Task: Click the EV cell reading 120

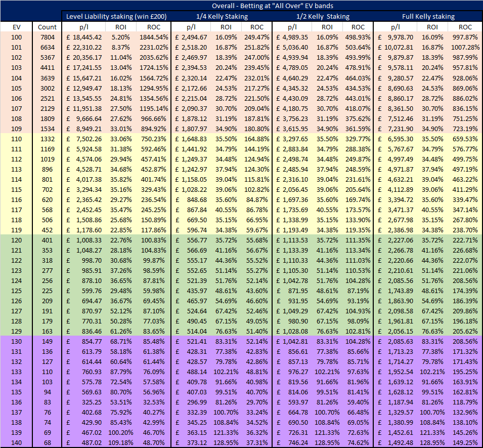Action: pos(16,240)
